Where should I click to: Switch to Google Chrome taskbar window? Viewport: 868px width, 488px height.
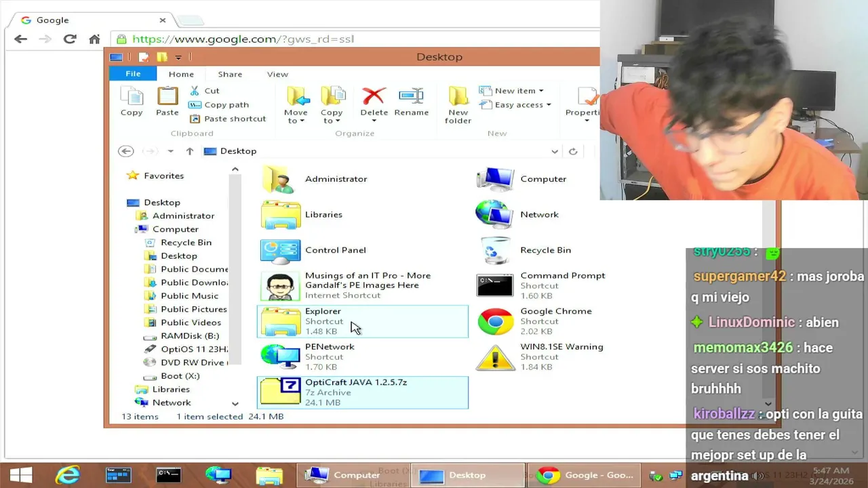[x=584, y=475]
